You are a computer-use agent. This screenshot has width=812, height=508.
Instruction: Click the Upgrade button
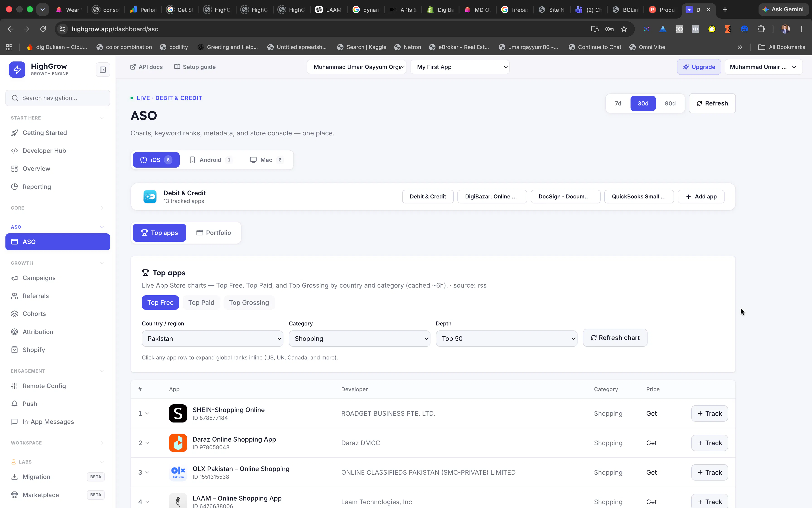(x=698, y=67)
